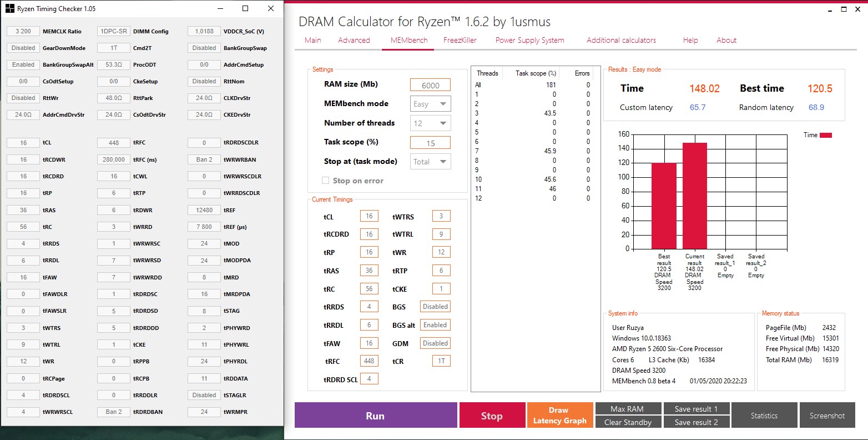The image size is (868, 440).
Task: Select the MEMbench tab
Action: point(409,40)
